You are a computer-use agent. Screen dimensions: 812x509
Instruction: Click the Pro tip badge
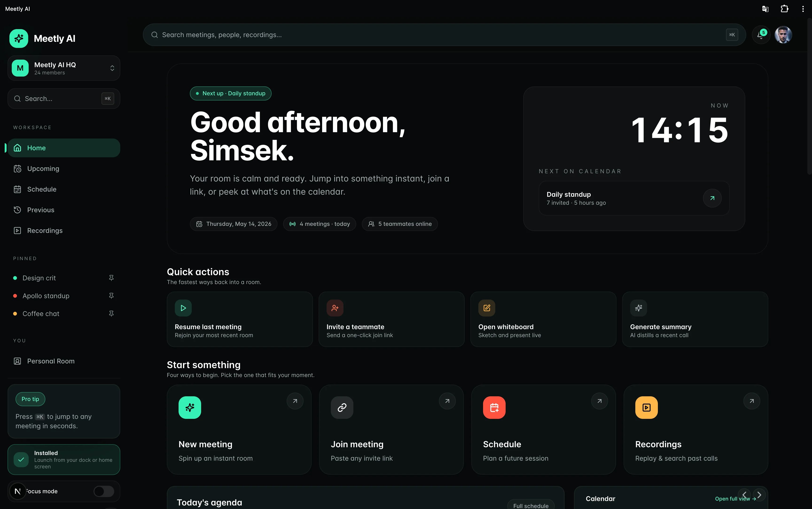[30, 399]
